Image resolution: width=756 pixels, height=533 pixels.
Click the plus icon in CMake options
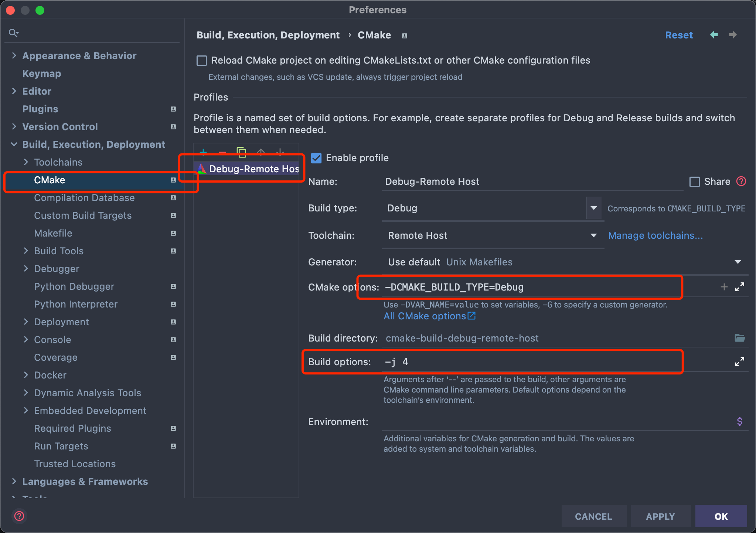[x=724, y=287]
